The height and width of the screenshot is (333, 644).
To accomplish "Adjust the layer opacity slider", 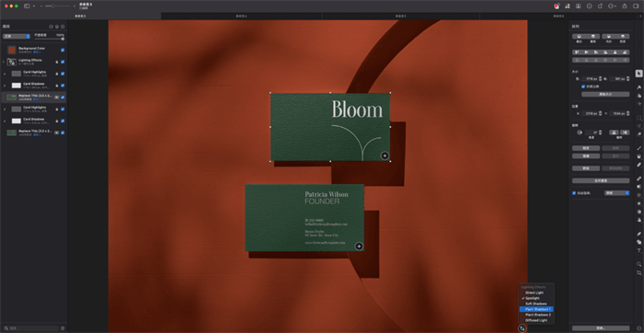I will [x=49, y=39].
